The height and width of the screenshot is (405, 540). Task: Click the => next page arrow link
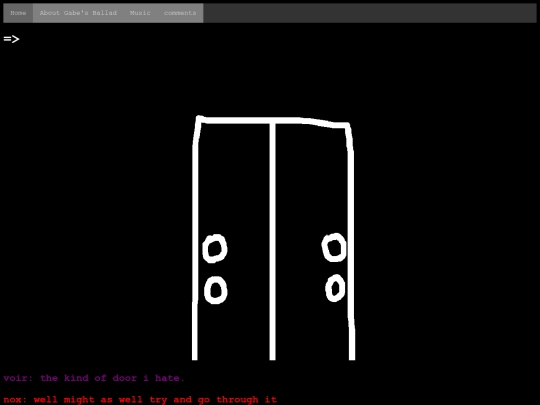[x=11, y=39]
